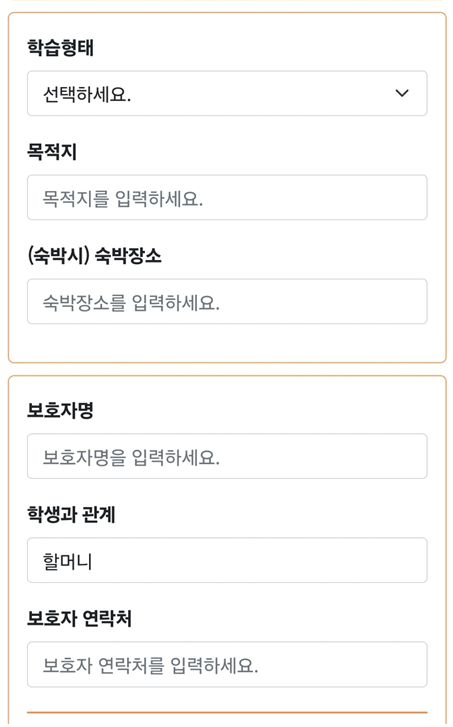The height and width of the screenshot is (727, 453).
Task: Click the 학습형태 heading label
Action: coord(60,47)
